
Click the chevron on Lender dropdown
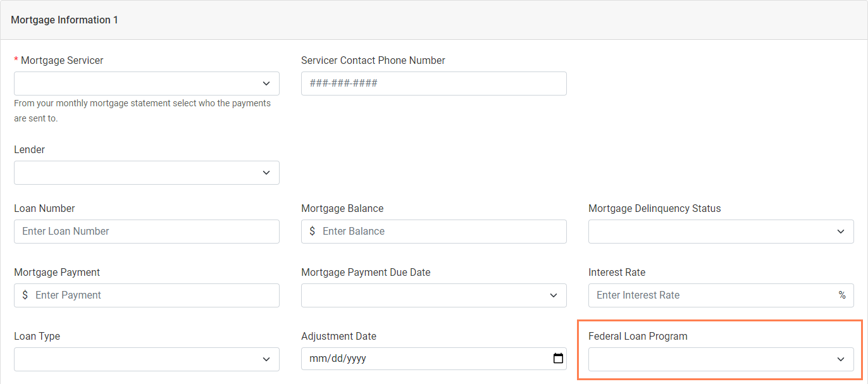[x=266, y=172]
